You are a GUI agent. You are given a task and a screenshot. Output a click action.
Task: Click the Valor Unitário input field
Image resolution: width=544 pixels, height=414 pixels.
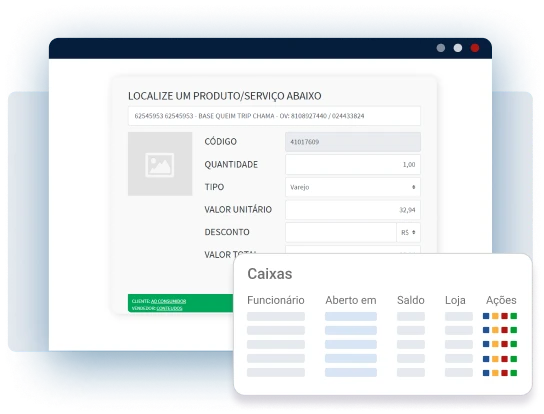pyautogui.click(x=353, y=210)
